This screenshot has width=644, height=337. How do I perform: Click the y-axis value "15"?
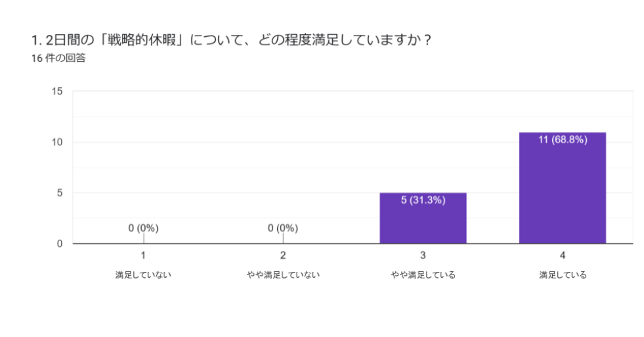point(58,91)
